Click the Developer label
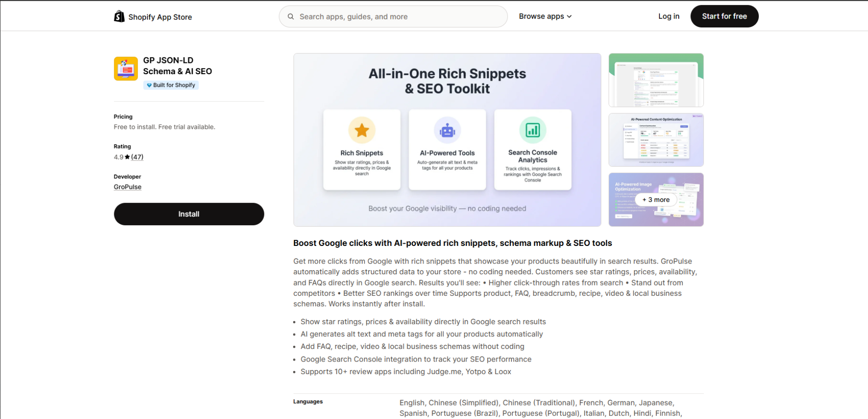 pos(127,177)
